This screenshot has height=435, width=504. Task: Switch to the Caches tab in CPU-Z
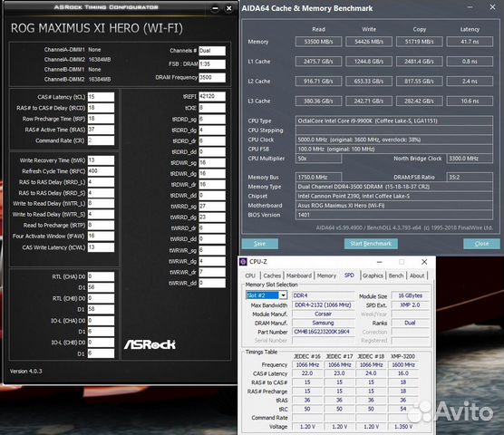[x=272, y=275]
